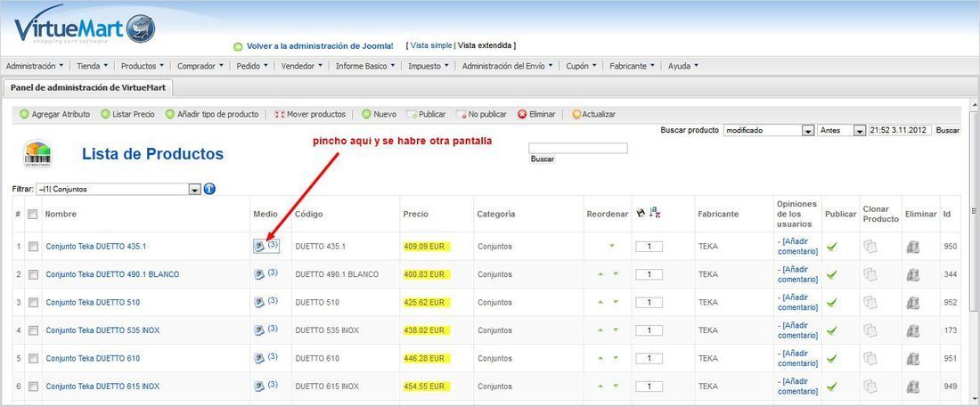Click Buscar button next to date field
The image size is (980, 407).
pyautogui.click(x=948, y=131)
